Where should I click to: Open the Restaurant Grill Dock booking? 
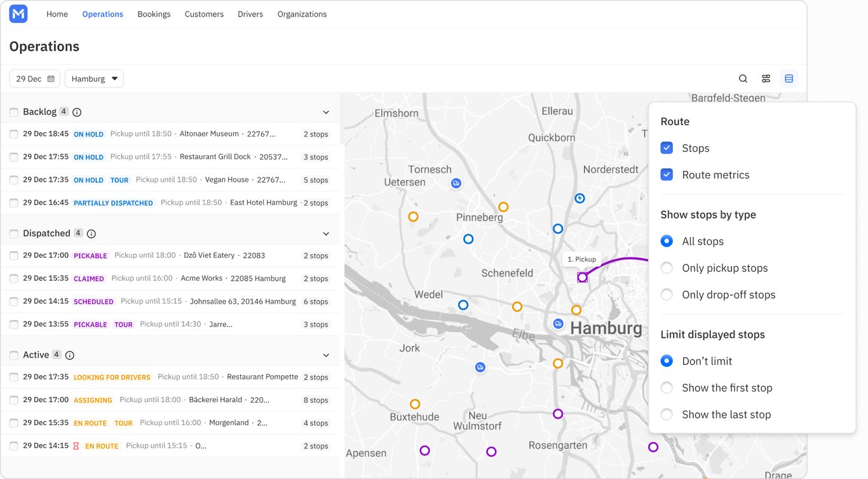pyautogui.click(x=170, y=157)
